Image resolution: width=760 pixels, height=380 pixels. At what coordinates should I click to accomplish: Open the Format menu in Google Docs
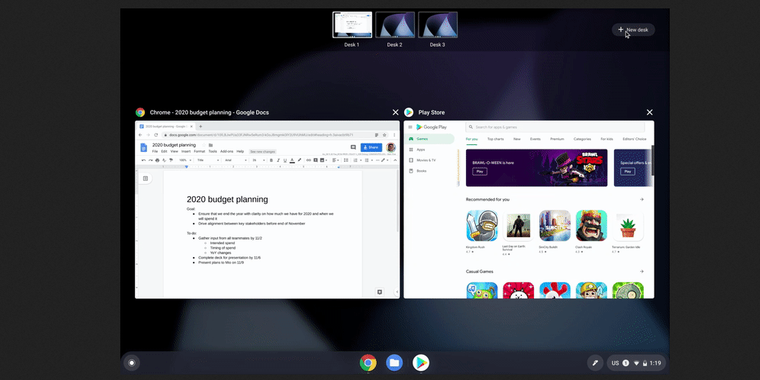pyautogui.click(x=200, y=152)
